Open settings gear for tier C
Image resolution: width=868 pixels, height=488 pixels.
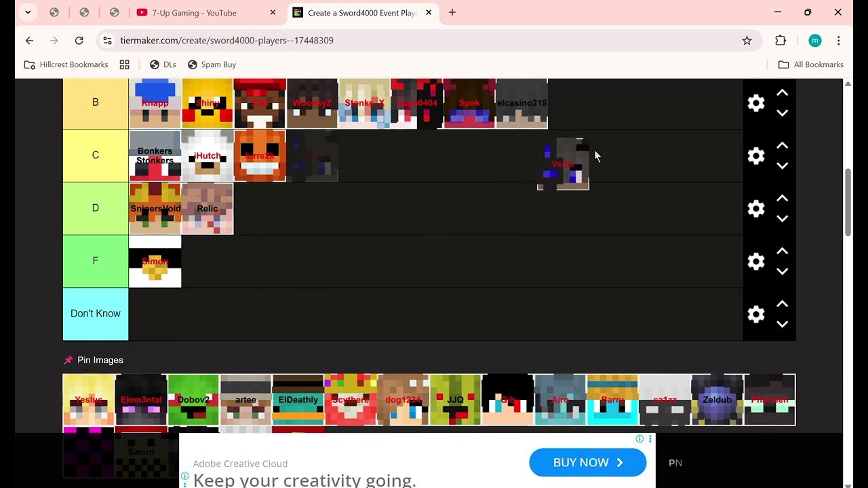pos(756,156)
